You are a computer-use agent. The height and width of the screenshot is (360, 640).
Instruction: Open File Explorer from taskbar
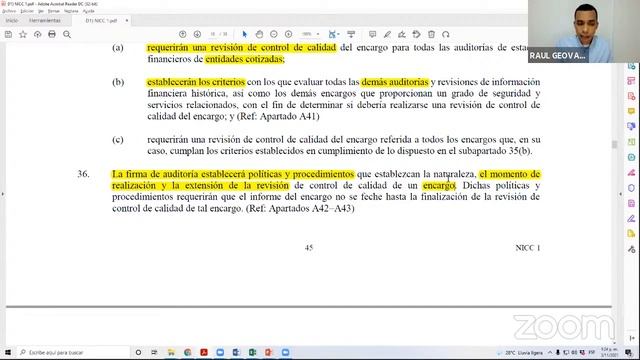[171, 352]
